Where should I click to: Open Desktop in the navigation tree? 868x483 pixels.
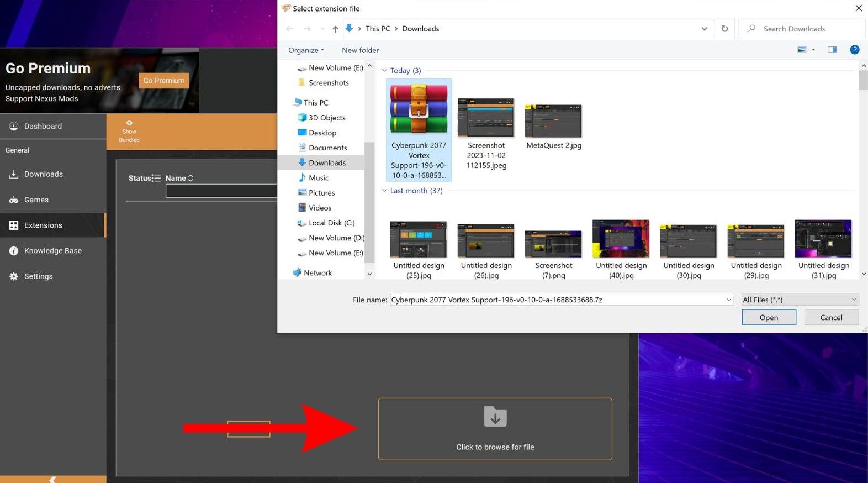point(317,133)
